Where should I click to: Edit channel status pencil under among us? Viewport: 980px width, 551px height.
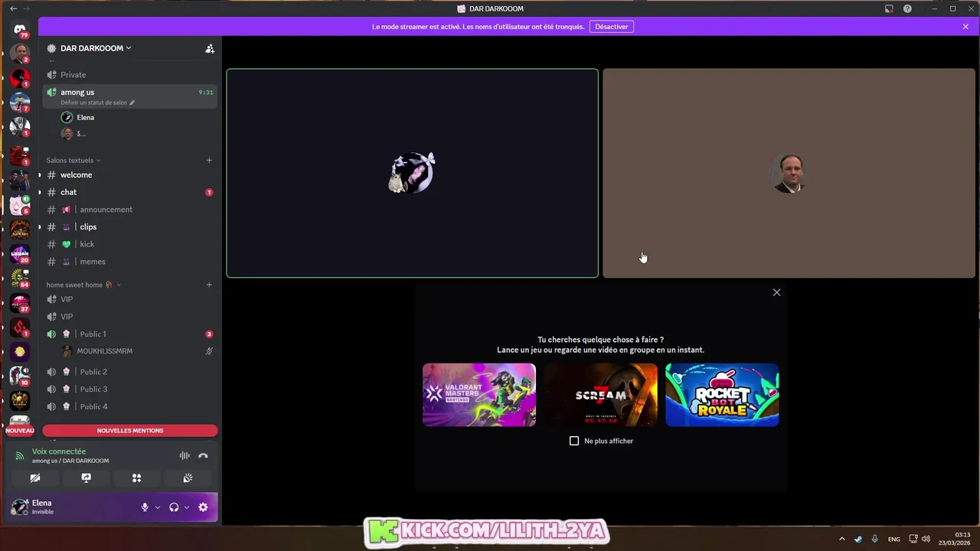pos(132,103)
